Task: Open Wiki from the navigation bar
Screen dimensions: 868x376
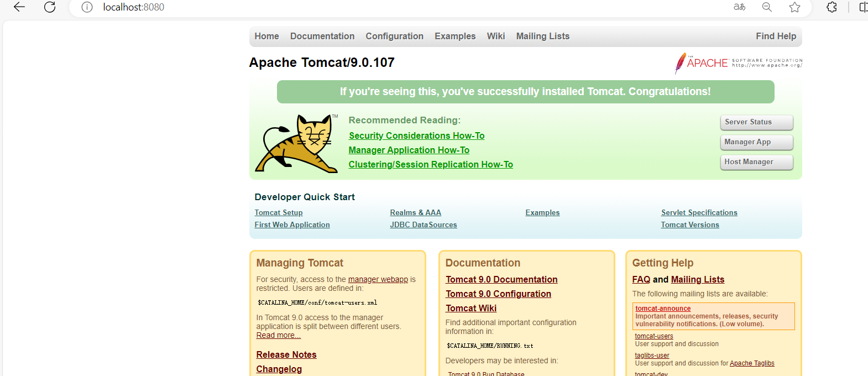Action: coord(496,36)
